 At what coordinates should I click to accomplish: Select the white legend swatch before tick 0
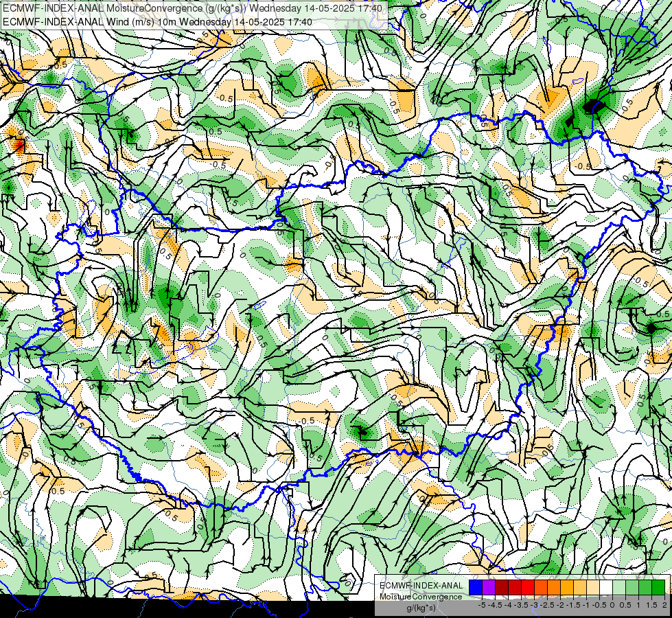[606, 588]
